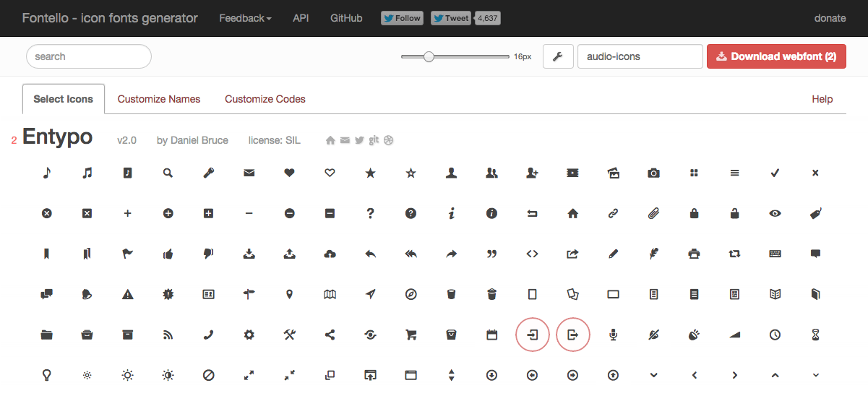Viewport: 868px width, 396px height.
Task: Select the checkmark icon
Action: tap(775, 173)
